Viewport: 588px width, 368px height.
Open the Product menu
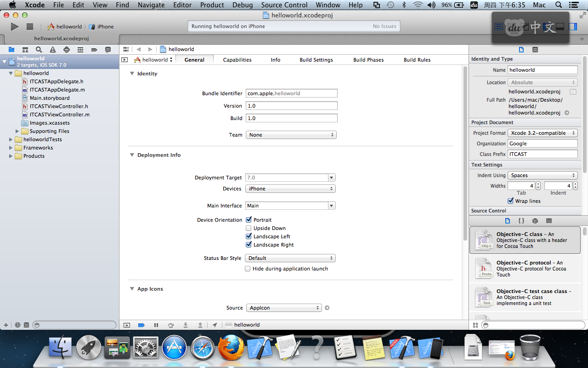pos(212,5)
